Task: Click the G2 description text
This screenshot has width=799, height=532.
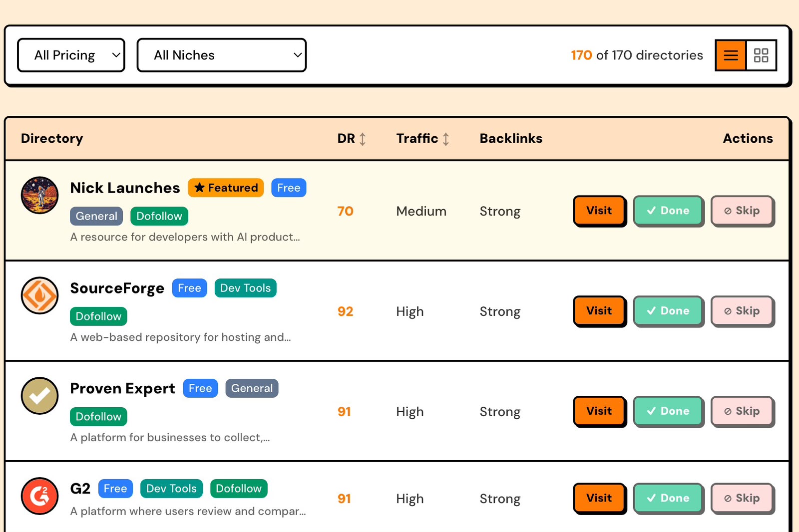Action: (x=188, y=511)
